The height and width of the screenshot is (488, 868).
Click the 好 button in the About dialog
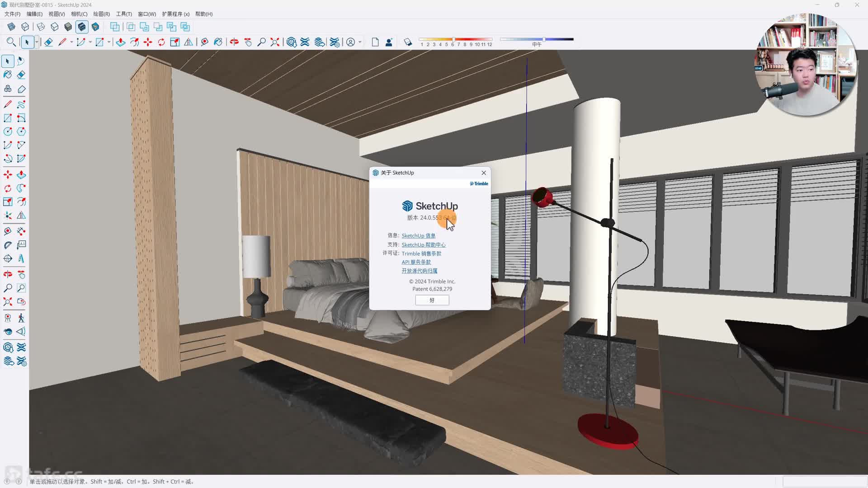432,300
